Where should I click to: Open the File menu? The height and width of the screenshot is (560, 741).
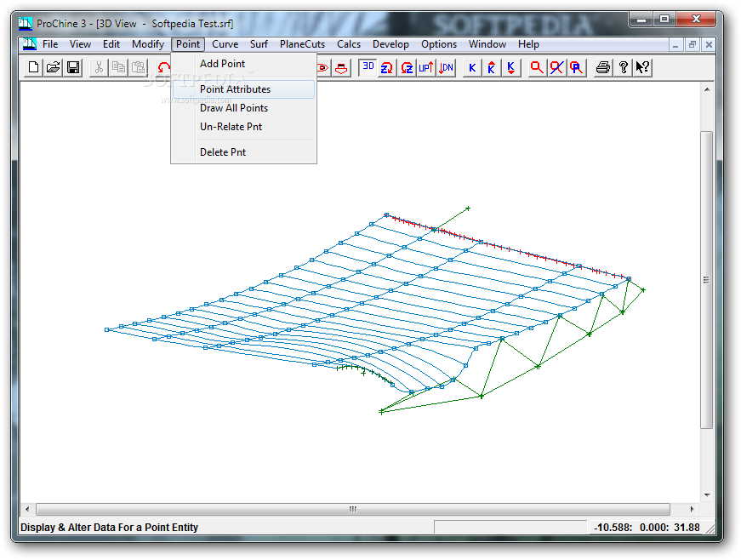[50, 44]
